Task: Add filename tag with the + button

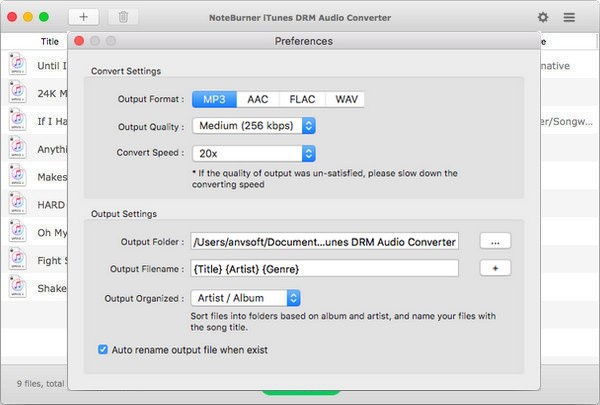Action: (495, 268)
